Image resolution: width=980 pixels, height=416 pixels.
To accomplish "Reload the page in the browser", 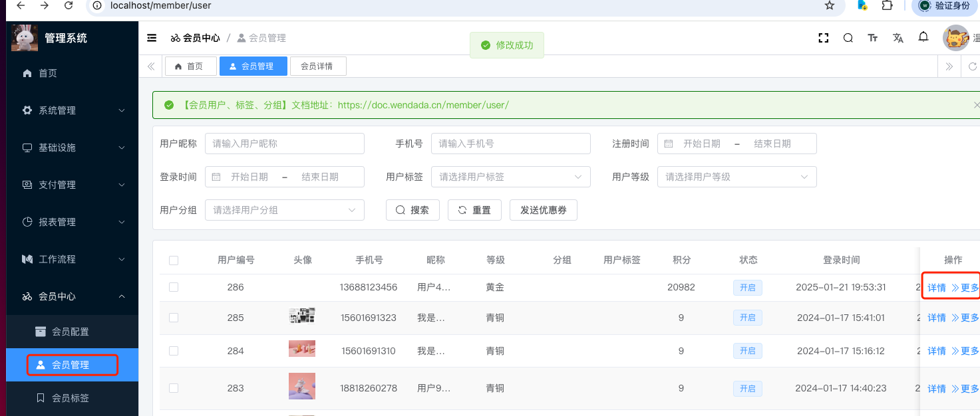I will tap(69, 5).
